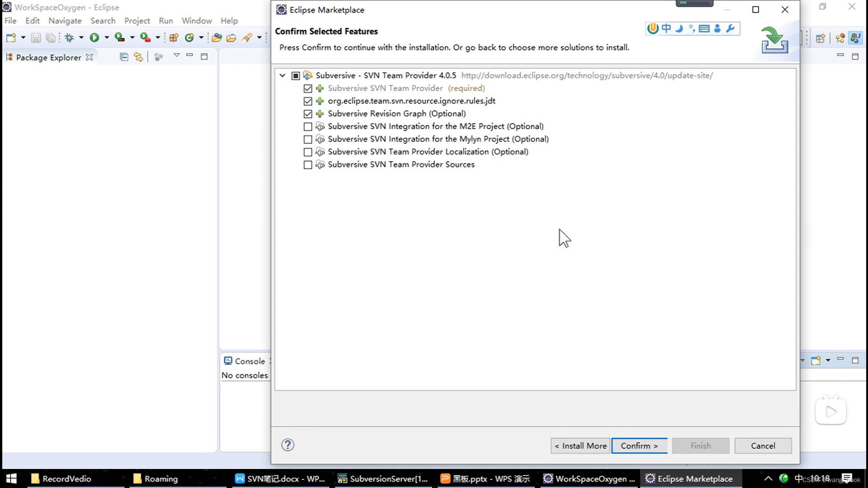Viewport: 868px width, 488px height.
Task: Uncheck org.eclipse.team.svn.resource.ignore.rules.jdt checkbox
Action: [308, 101]
